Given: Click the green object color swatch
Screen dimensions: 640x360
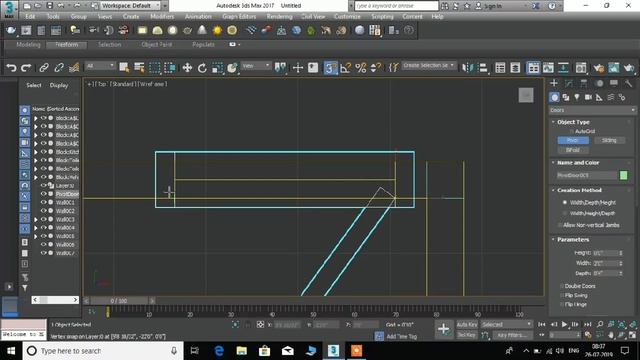Looking at the screenshot, I should 623,175.
